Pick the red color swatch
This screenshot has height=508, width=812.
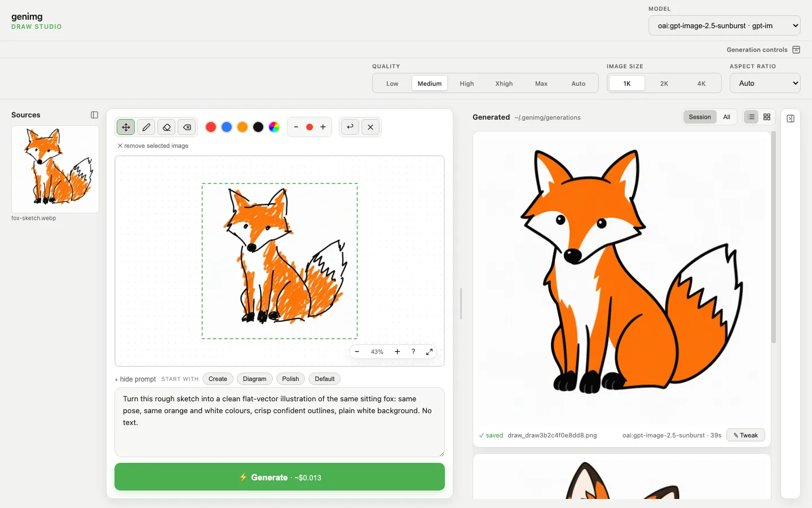tap(211, 127)
